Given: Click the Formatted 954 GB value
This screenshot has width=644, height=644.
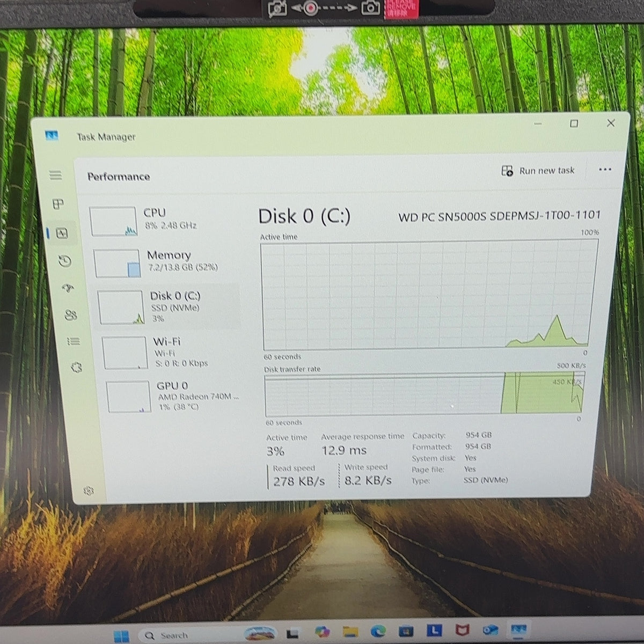Looking at the screenshot, I should [x=478, y=446].
